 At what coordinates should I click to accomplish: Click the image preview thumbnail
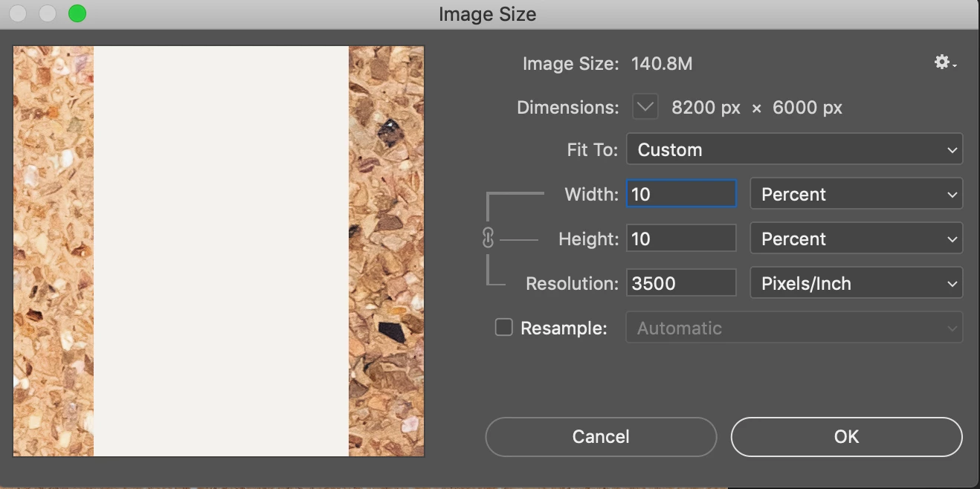point(219,251)
